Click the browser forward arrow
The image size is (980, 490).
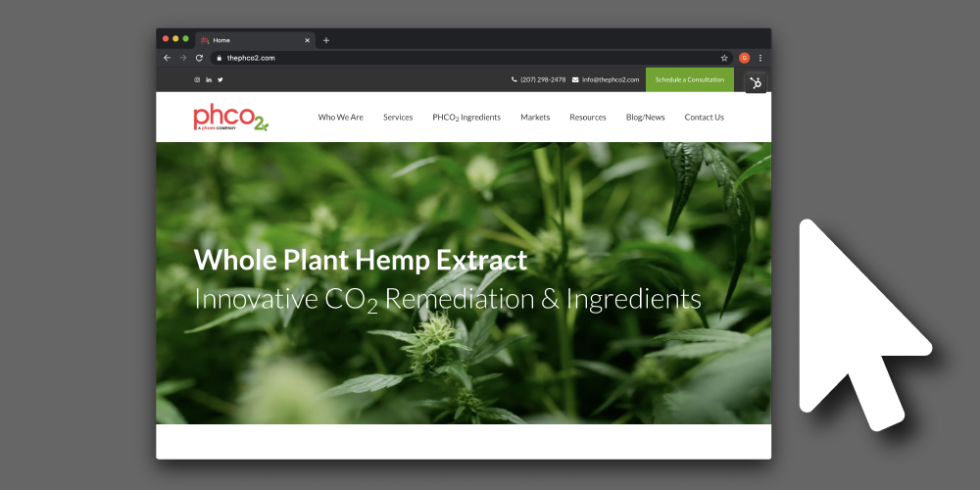(183, 58)
